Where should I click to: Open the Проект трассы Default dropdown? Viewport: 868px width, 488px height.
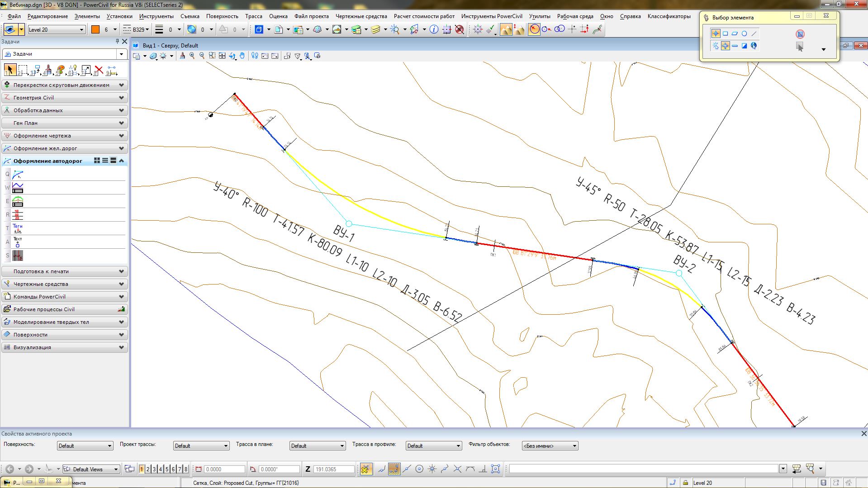tap(201, 445)
